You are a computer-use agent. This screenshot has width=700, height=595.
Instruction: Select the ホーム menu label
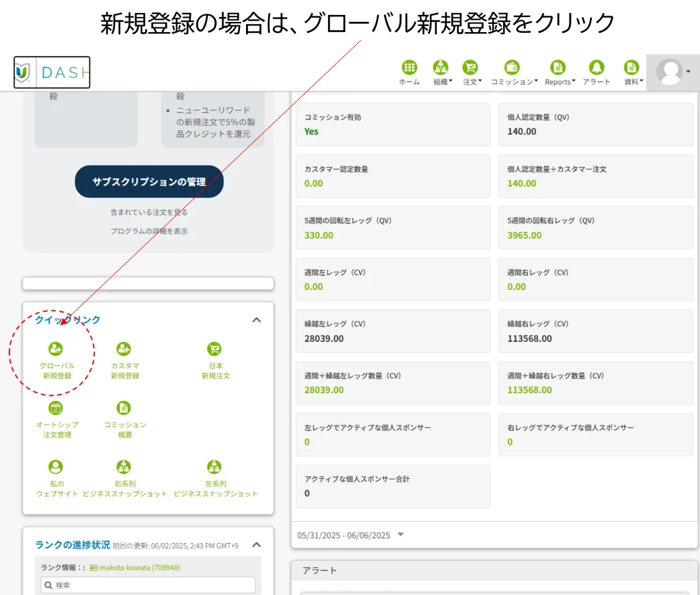409,82
